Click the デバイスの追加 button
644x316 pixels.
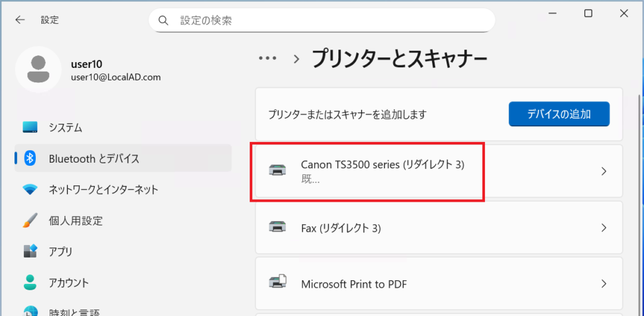558,114
